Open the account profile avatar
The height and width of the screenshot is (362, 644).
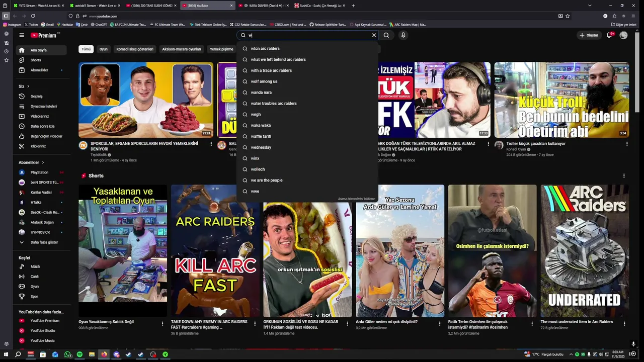coord(623,35)
